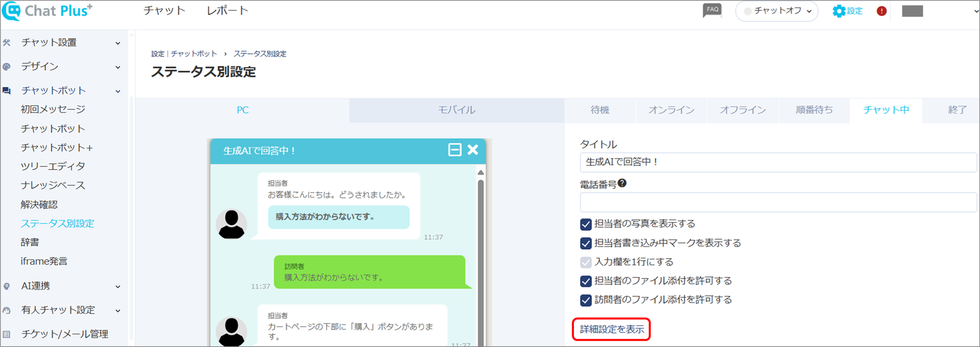This screenshot has height=347, width=980.
Task: Click the settings gear icon
Action: pos(839,11)
